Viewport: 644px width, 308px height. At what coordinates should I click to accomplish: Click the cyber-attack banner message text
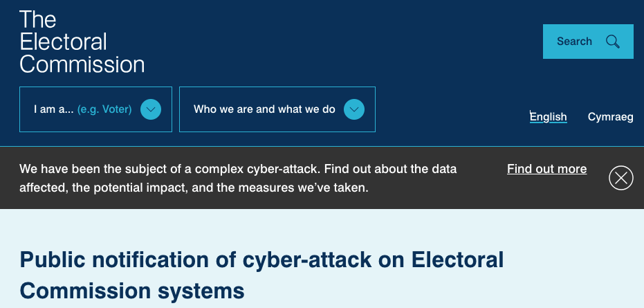[x=238, y=169]
